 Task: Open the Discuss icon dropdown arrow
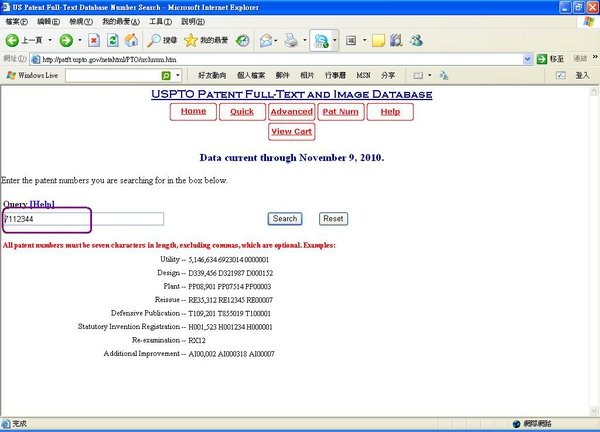[364, 40]
